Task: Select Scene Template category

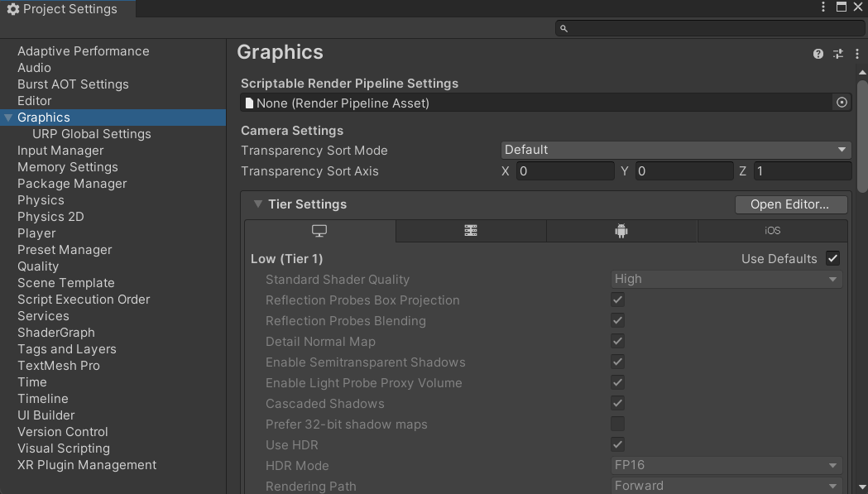Action: [66, 283]
